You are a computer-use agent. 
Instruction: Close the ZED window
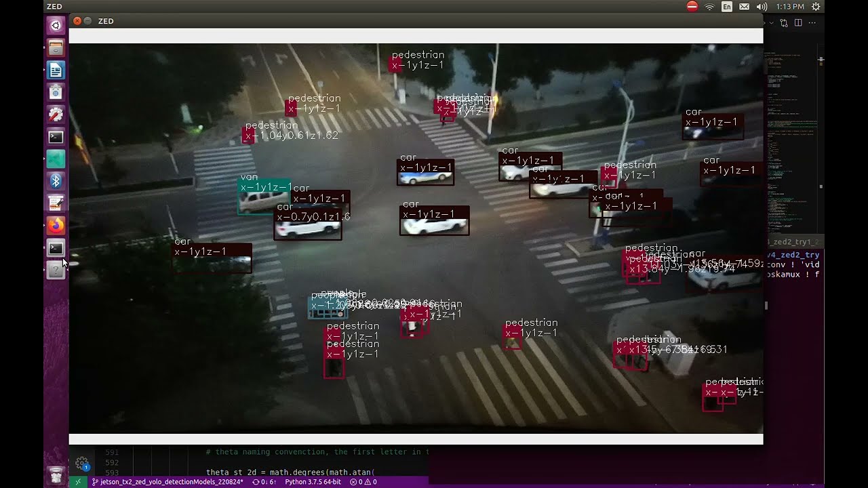pos(77,21)
